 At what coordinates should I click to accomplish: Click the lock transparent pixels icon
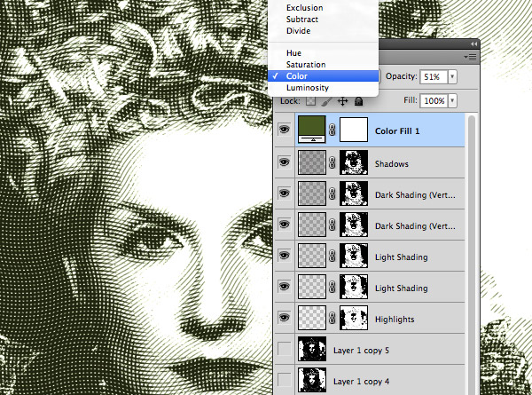tap(311, 102)
